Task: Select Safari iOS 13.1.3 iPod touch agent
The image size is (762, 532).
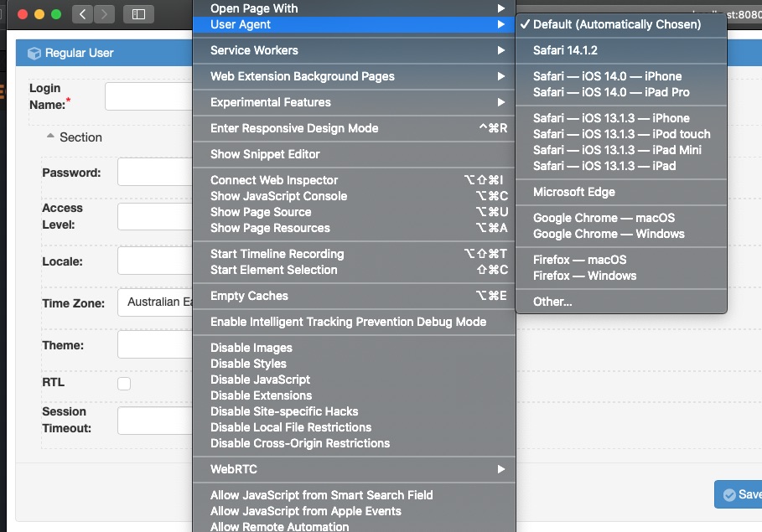Action: click(621, 134)
